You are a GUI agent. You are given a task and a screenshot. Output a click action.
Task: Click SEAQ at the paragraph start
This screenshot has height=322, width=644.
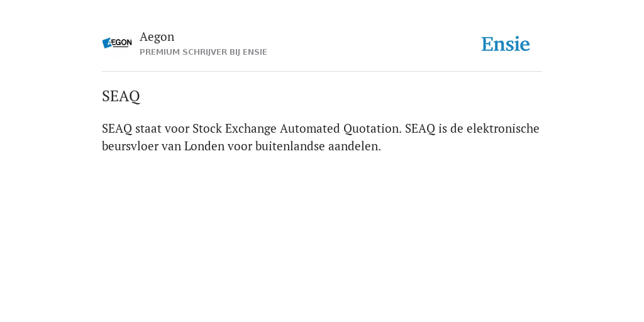(117, 128)
